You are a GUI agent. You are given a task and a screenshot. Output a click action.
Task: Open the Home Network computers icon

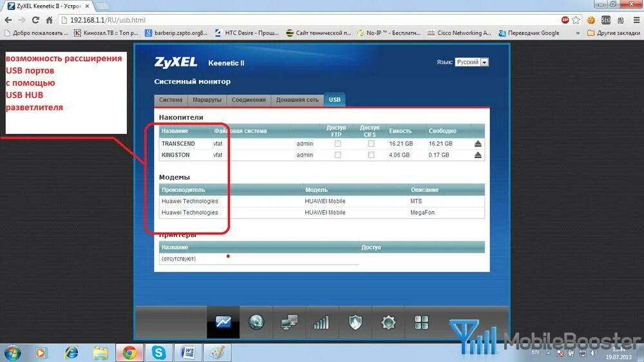click(289, 323)
